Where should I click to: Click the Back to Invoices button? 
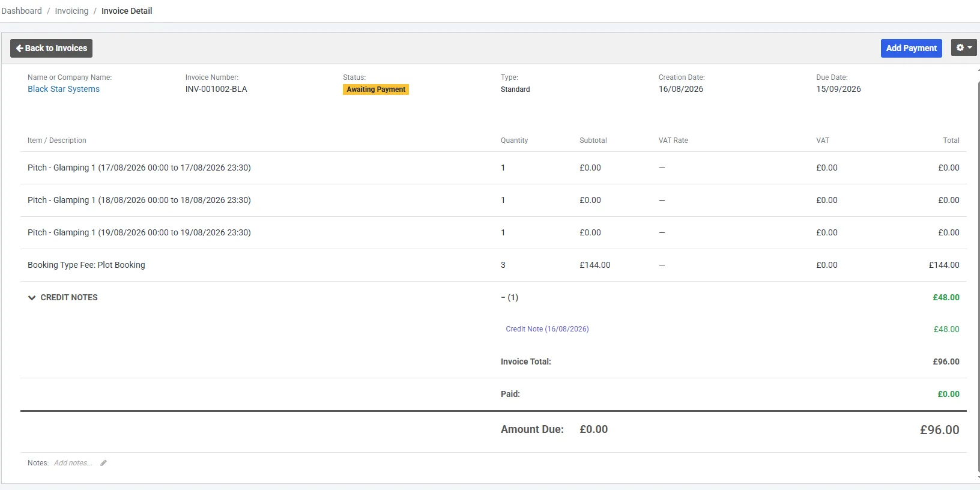51,48
